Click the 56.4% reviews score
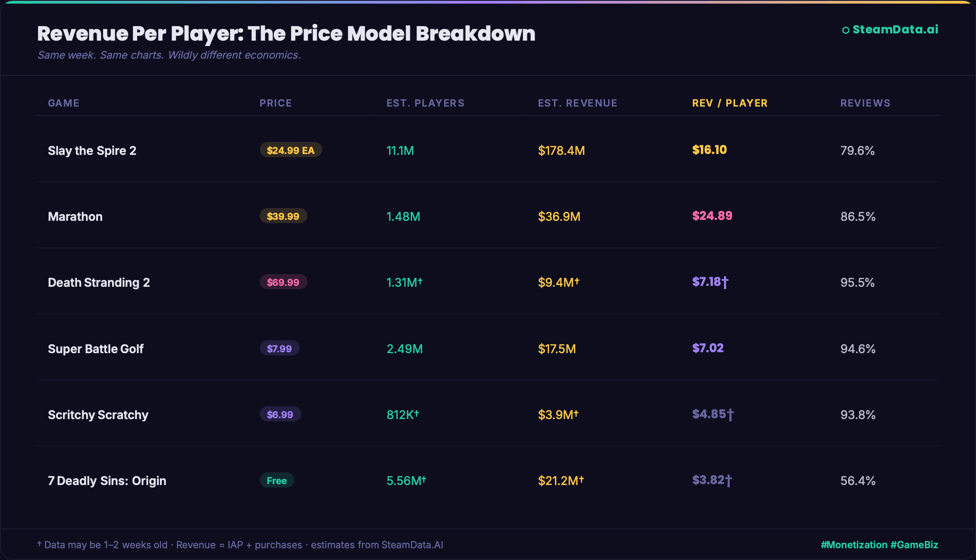976x560 pixels. [858, 481]
